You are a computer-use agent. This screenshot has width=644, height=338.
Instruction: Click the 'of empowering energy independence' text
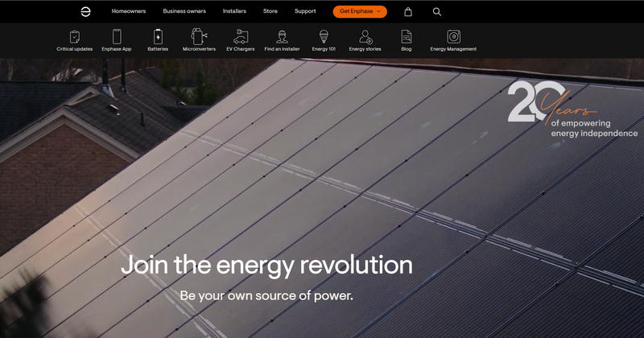(594, 128)
